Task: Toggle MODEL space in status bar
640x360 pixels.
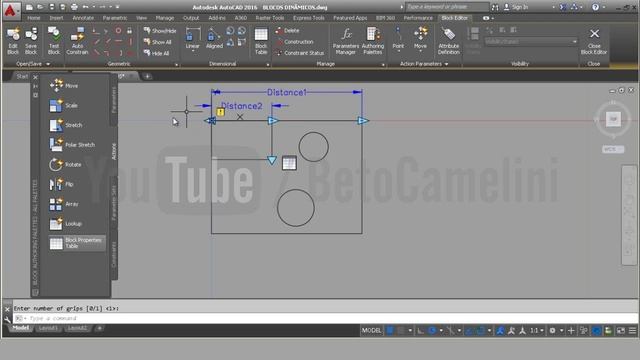Action: (371, 330)
